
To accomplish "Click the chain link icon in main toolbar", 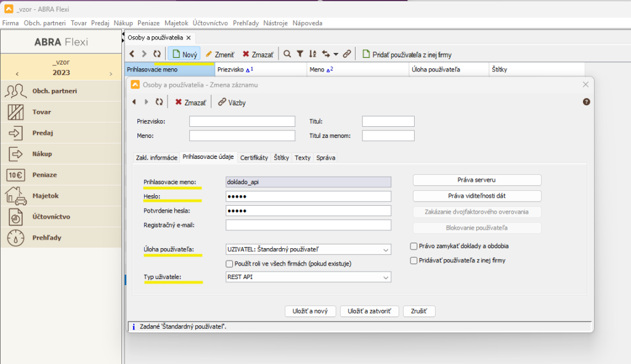I will [347, 54].
